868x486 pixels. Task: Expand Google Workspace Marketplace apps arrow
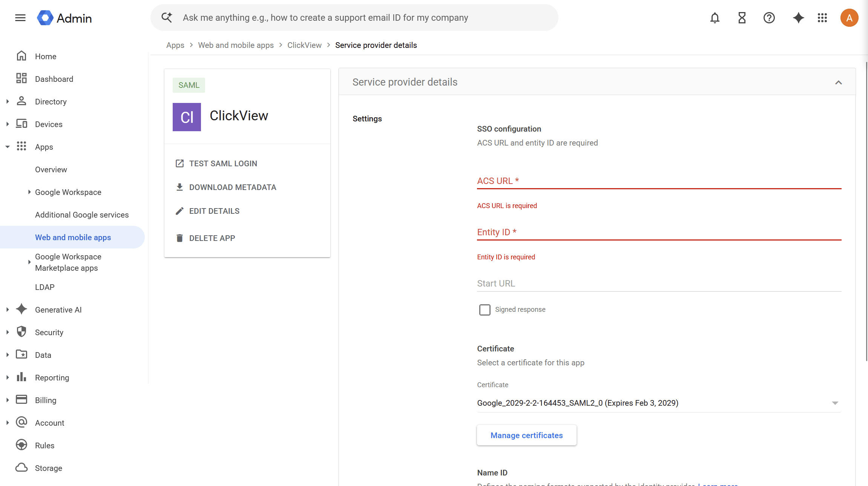click(29, 262)
